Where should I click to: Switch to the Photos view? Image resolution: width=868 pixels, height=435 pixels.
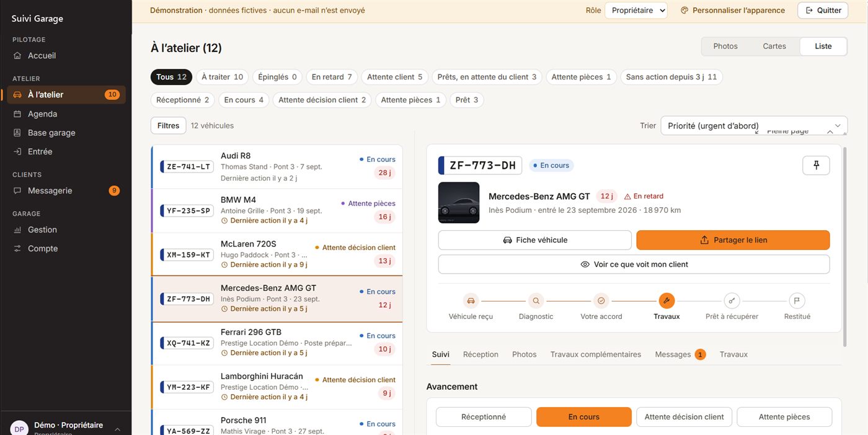pos(725,46)
